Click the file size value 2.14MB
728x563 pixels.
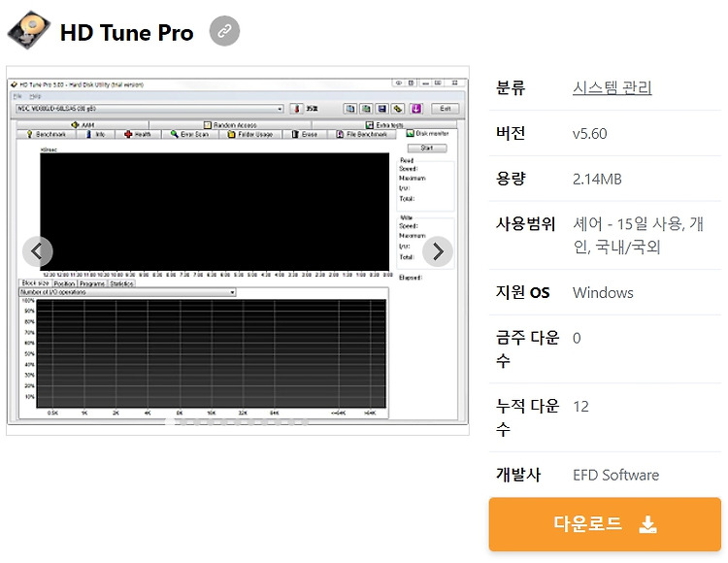pos(597,179)
